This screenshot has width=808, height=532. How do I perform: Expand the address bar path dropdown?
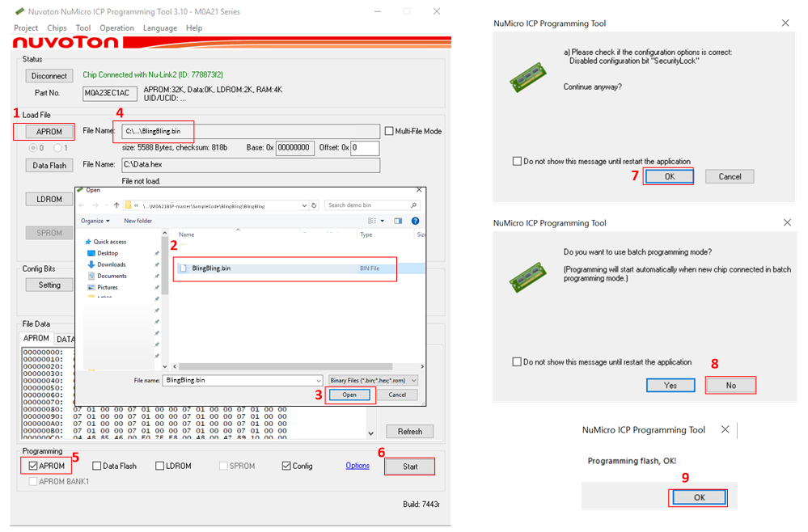point(304,205)
